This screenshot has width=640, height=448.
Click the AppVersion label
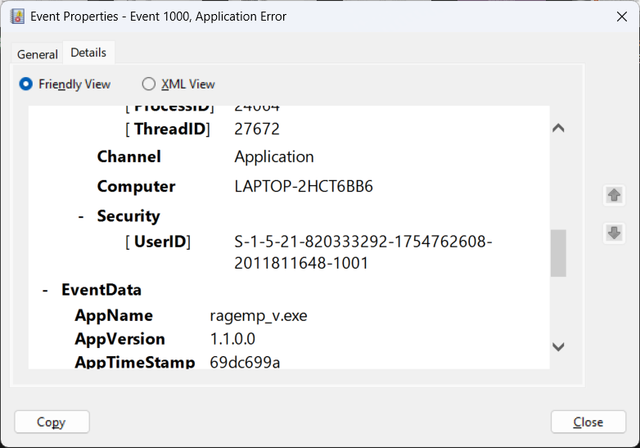click(x=120, y=339)
